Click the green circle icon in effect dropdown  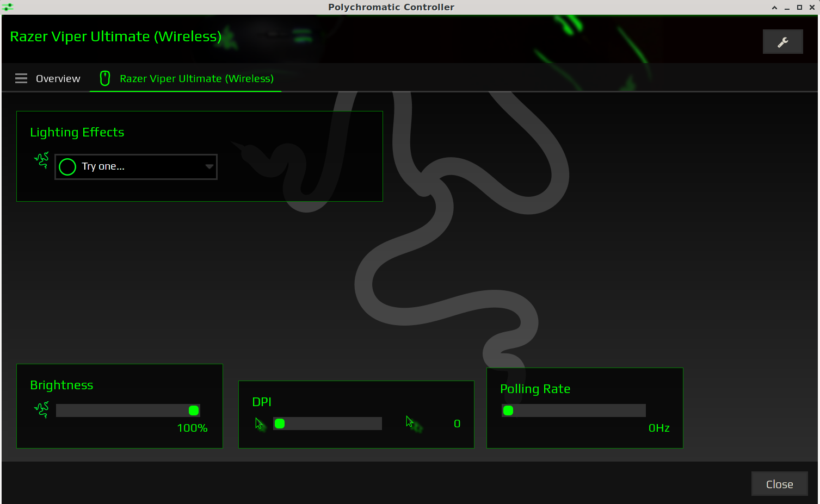pos(67,167)
